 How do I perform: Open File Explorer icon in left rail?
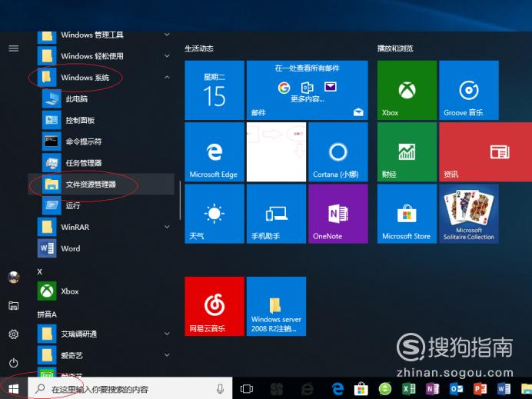pos(14,305)
